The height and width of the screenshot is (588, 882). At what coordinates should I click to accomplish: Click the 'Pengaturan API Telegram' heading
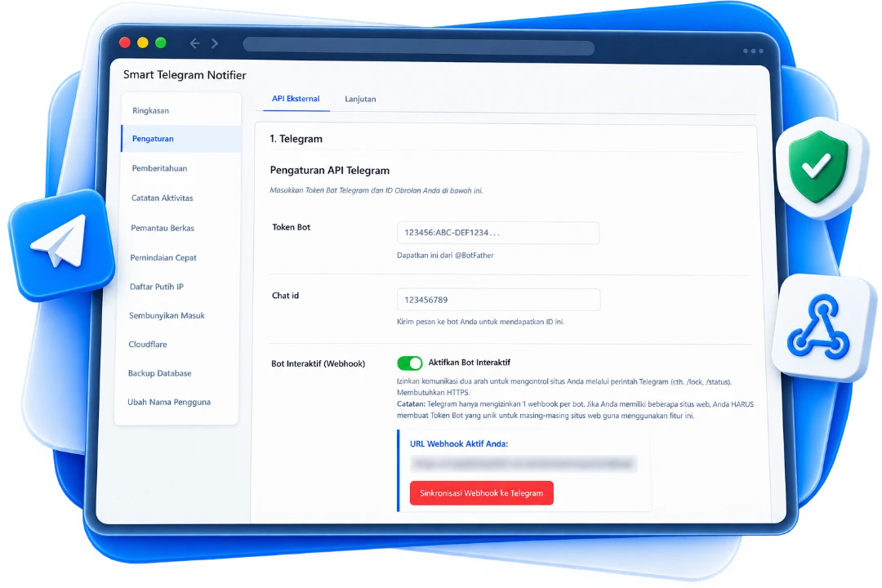coord(330,171)
